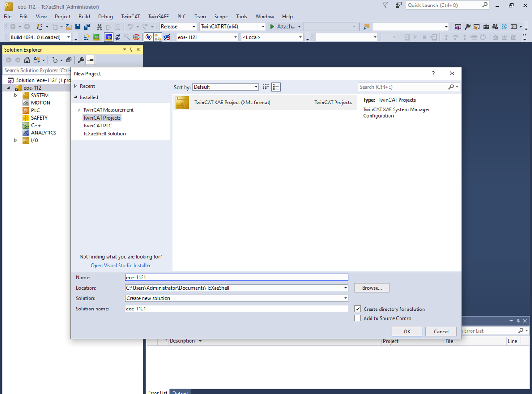Click the Save All toolbar icon
The image size is (532, 394).
87,27
